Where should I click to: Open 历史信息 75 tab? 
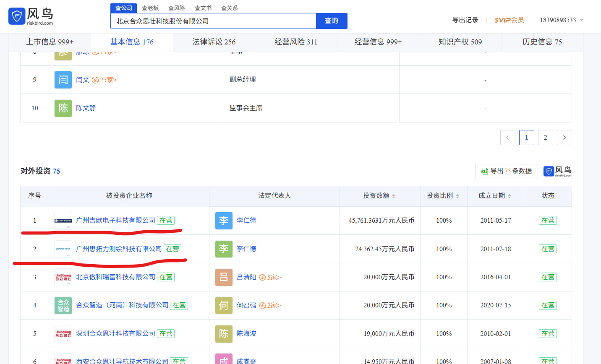[x=542, y=42]
